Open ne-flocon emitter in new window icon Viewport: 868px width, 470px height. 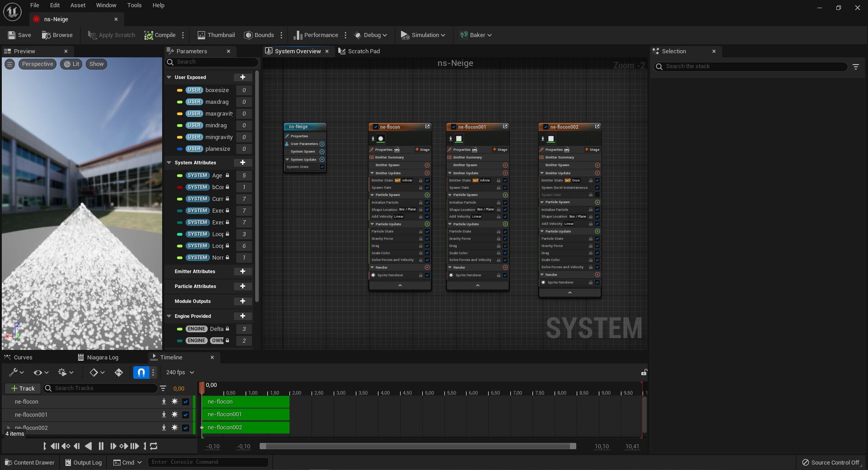coord(427,127)
